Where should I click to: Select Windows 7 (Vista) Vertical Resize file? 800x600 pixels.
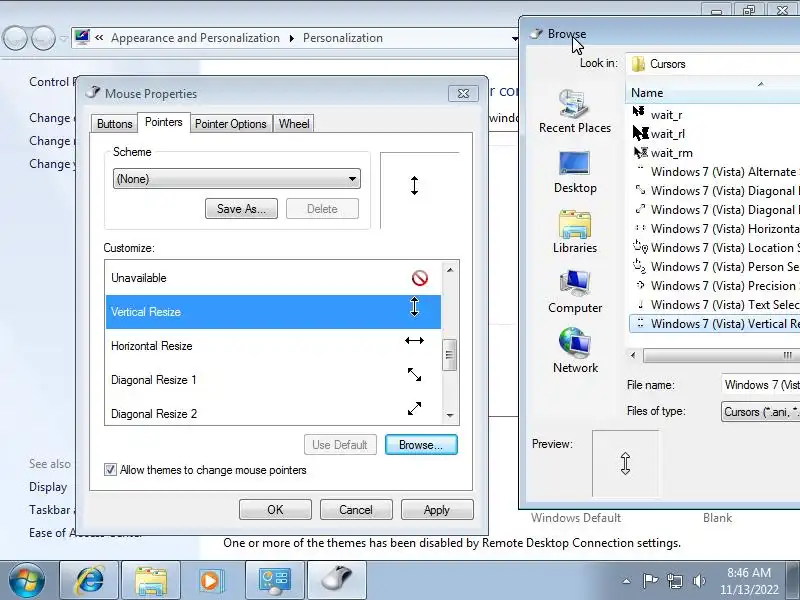pos(715,324)
